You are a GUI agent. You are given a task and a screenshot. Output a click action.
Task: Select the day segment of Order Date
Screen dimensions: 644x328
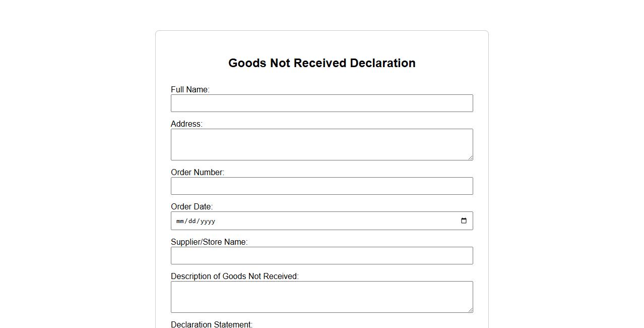[191, 221]
